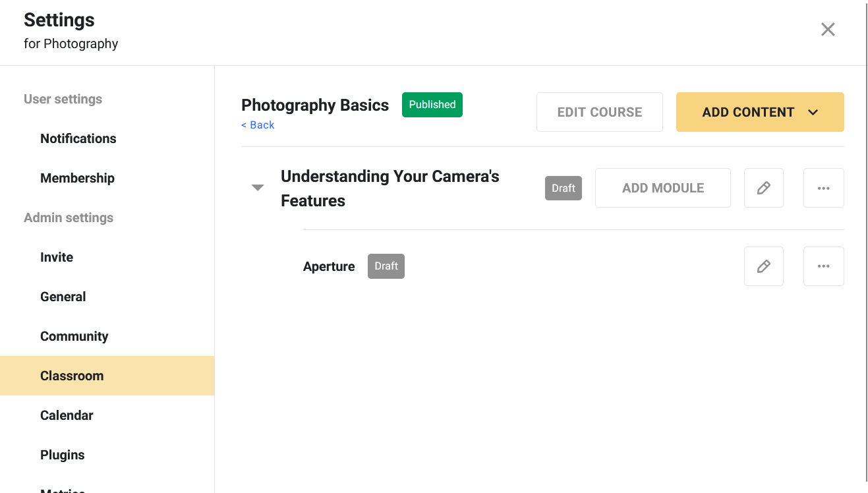Select Membership in the sidebar
Screen dimensions: 868x493
coord(77,178)
